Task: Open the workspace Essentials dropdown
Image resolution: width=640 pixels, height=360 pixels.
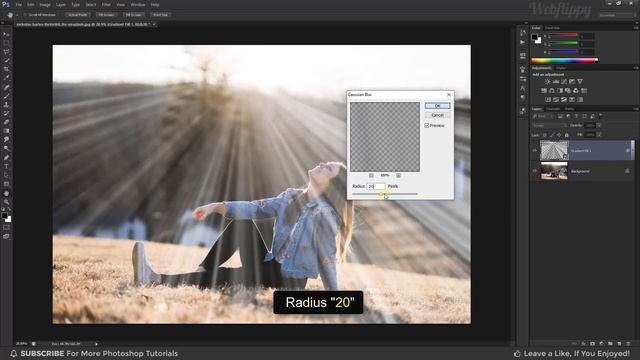Action: pos(618,15)
